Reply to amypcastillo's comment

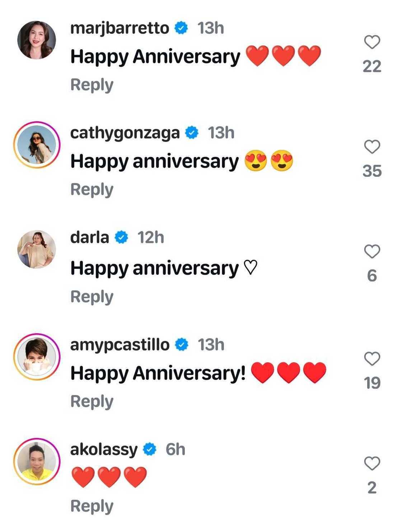tap(92, 402)
